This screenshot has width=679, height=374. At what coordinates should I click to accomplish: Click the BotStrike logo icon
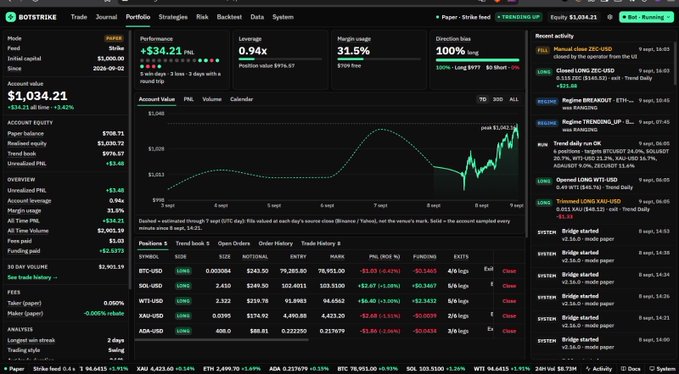tap(11, 17)
